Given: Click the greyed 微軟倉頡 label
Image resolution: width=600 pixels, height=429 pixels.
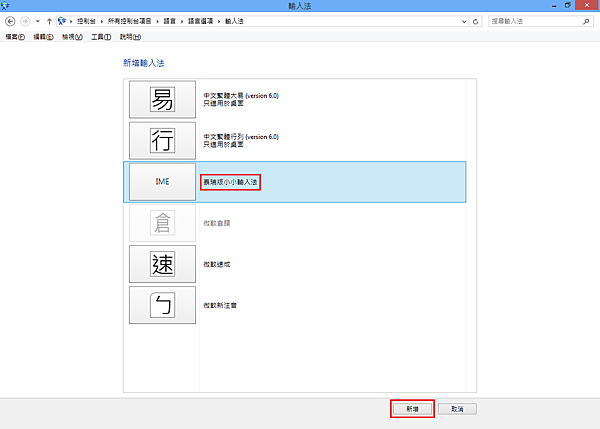Looking at the screenshot, I should [x=217, y=223].
